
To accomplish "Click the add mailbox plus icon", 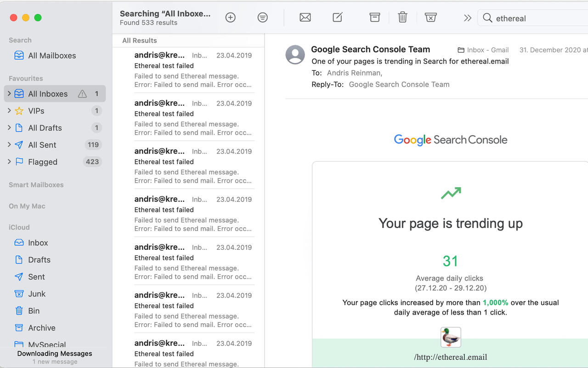I will [230, 17].
